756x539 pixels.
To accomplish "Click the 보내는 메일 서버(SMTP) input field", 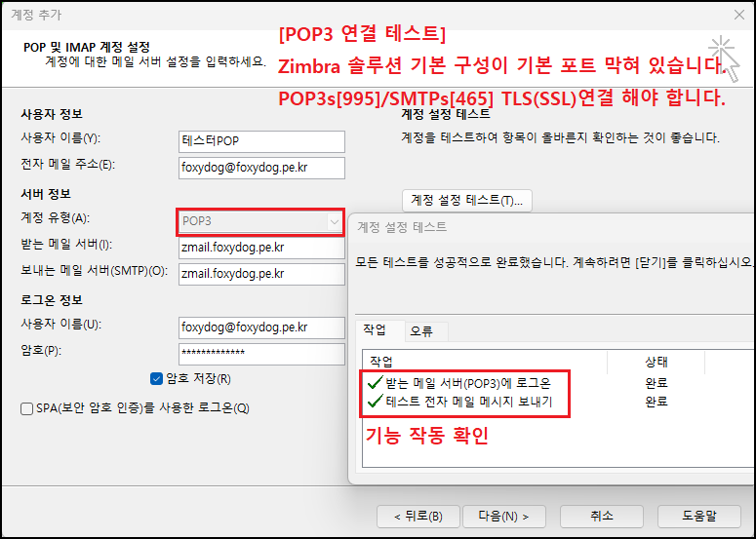I will (261, 274).
